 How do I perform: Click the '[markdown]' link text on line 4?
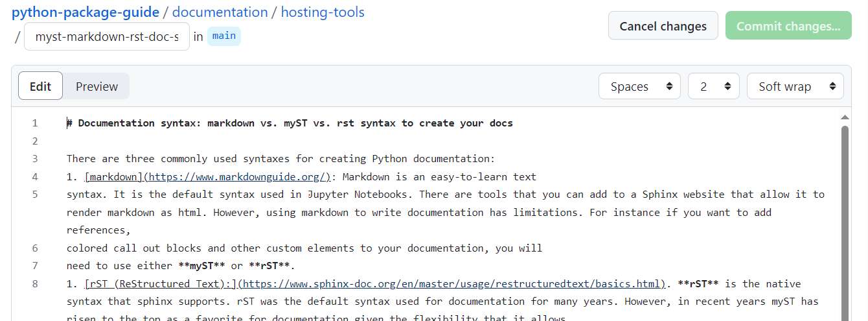(x=113, y=177)
